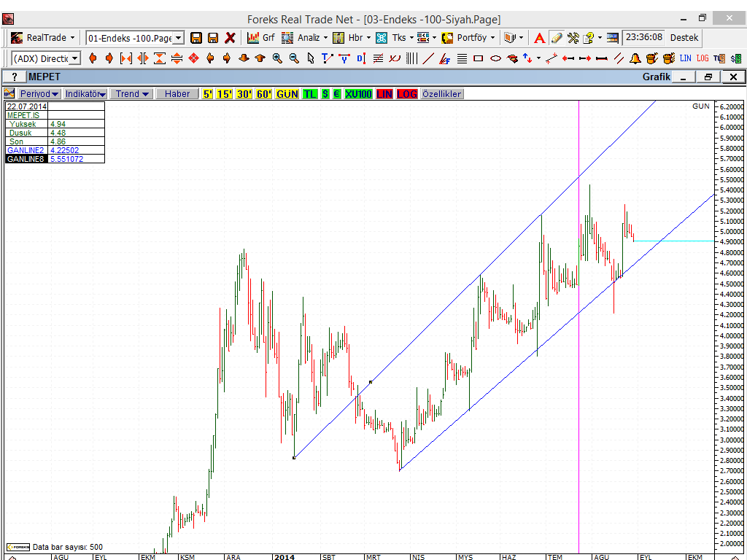The width and height of the screenshot is (747, 560).
Task: Toggle the red LOG scale button
Action: point(407,94)
